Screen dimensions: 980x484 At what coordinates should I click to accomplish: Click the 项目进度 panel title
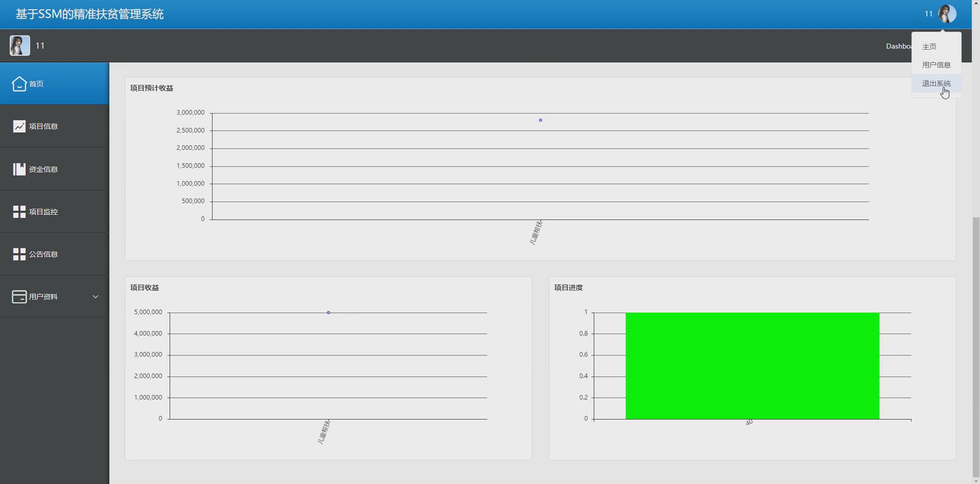[569, 287]
